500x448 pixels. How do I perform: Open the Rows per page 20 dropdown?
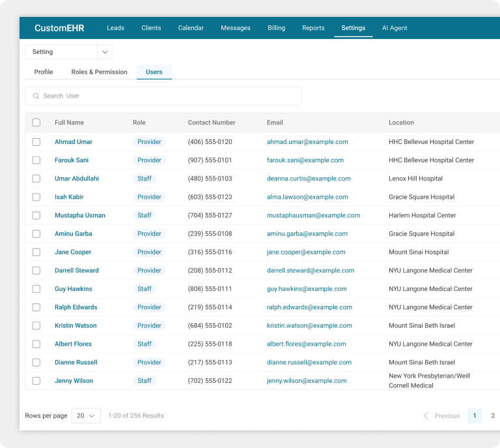click(86, 416)
